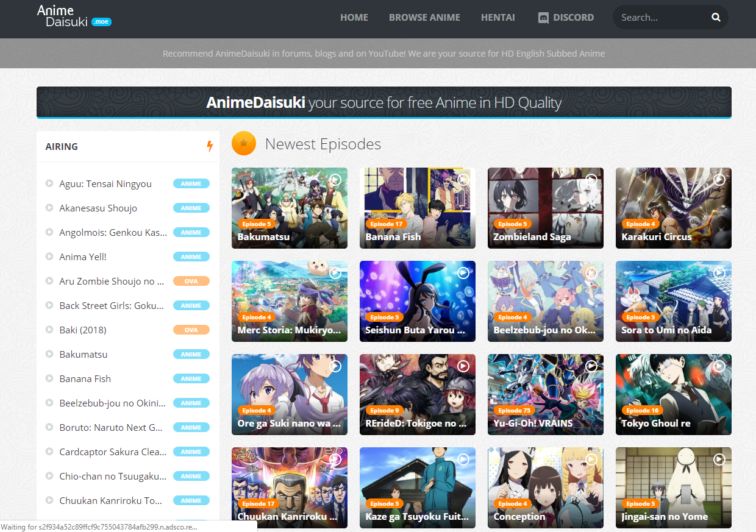Click play icon on Ore ga Suki card
756x532 pixels.
coord(335,366)
